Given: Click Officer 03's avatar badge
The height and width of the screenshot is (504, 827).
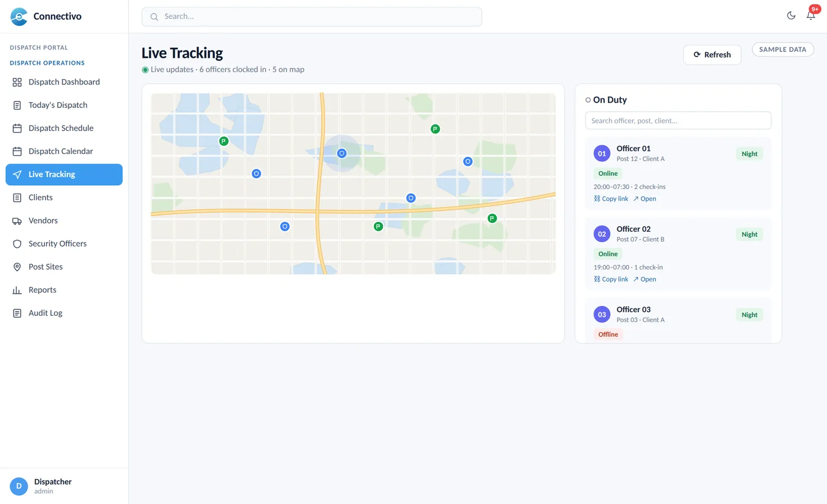Looking at the screenshot, I should click(602, 315).
